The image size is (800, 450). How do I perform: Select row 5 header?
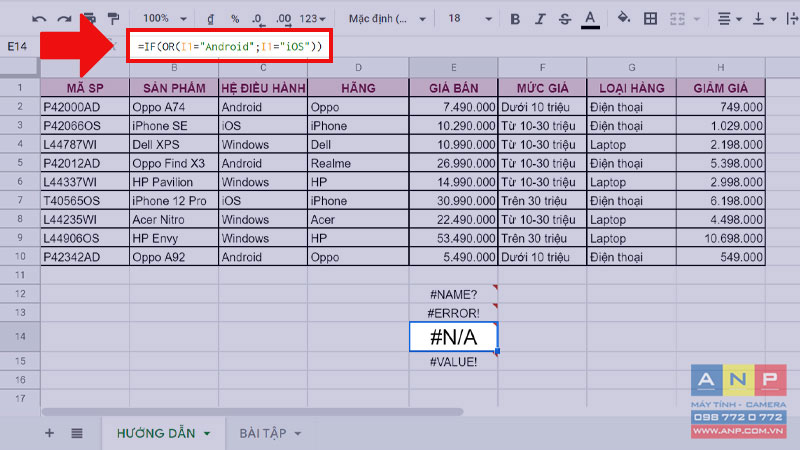20,163
